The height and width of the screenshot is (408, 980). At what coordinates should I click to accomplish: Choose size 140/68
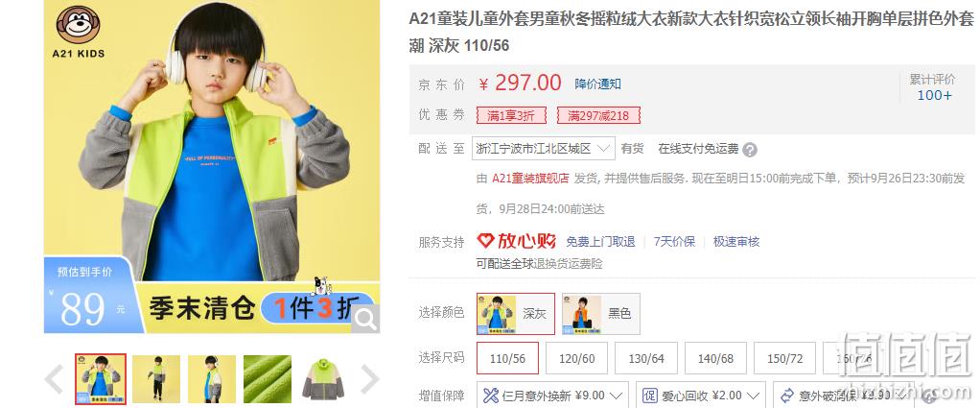point(715,359)
